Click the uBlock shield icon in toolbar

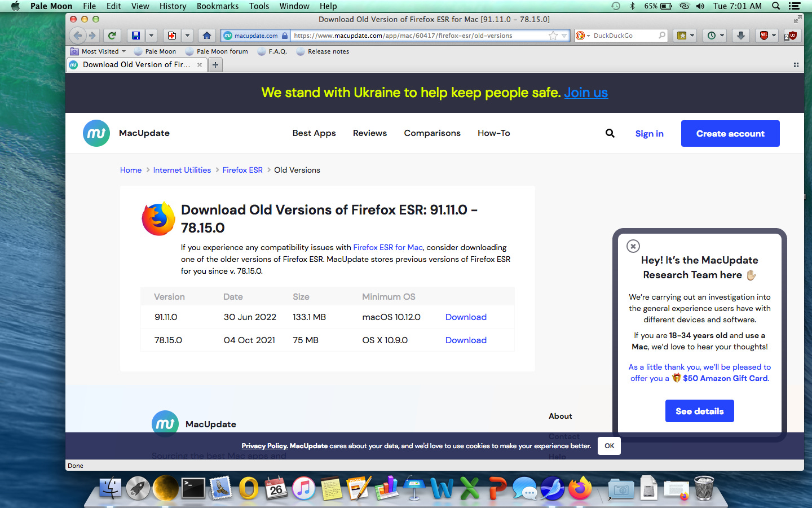tap(791, 36)
